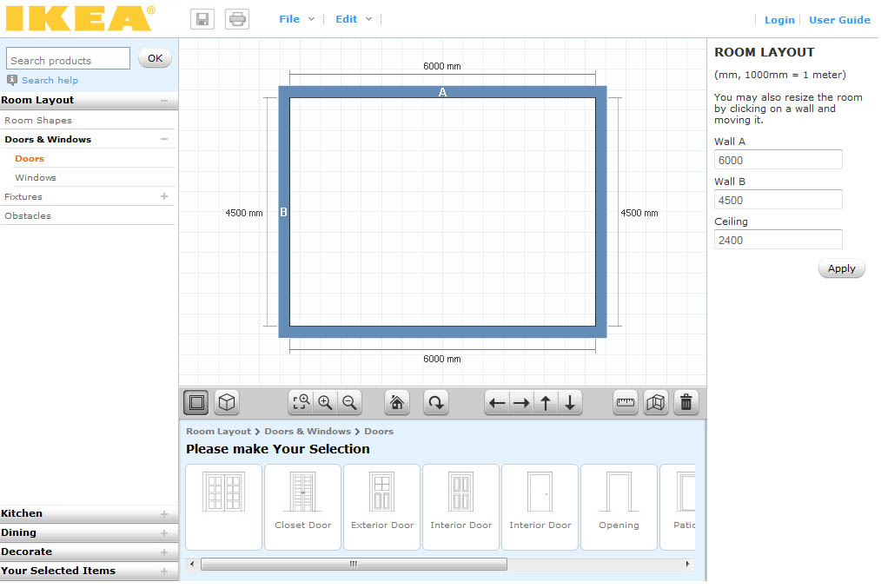Expand the Kitchen section
The width and height of the screenshot is (881, 588).
coord(164,514)
